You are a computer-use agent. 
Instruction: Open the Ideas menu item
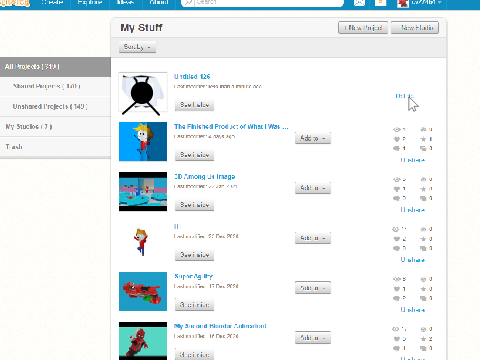click(125, 2)
